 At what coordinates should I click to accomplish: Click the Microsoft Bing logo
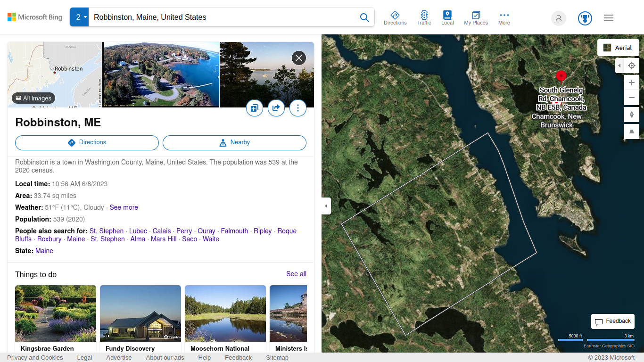[35, 17]
